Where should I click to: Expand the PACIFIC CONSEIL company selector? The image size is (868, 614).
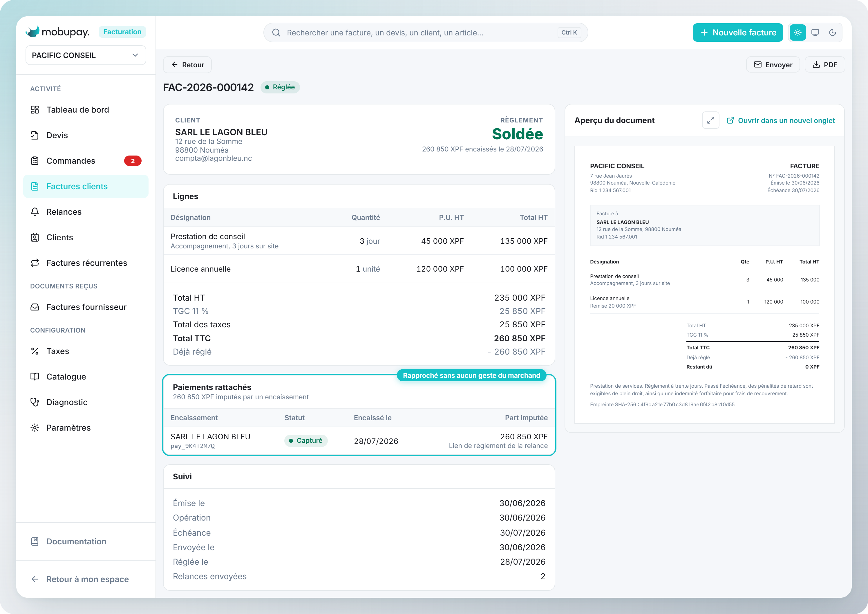point(86,55)
